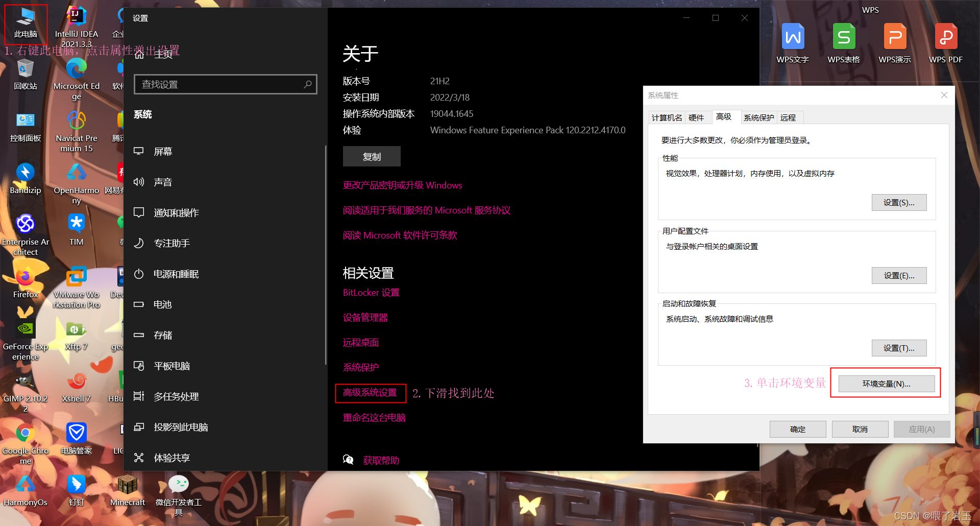The width and height of the screenshot is (980, 526).
Task: Launch WPS PDF desktop shortcut
Action: pyautogui.click(x=946, y=43)
